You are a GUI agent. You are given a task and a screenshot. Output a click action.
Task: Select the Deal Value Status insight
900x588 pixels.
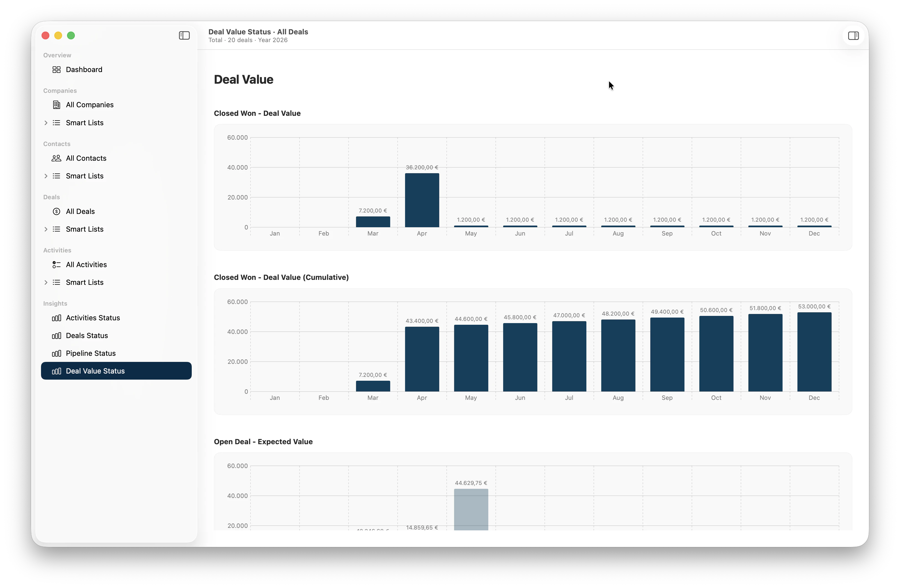(96, 371)
